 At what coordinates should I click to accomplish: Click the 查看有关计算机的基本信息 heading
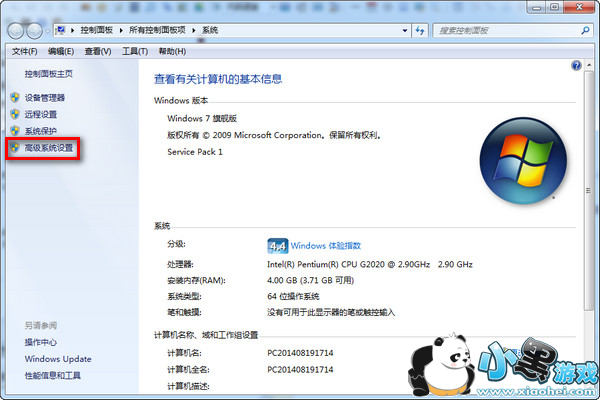(218, 79)
